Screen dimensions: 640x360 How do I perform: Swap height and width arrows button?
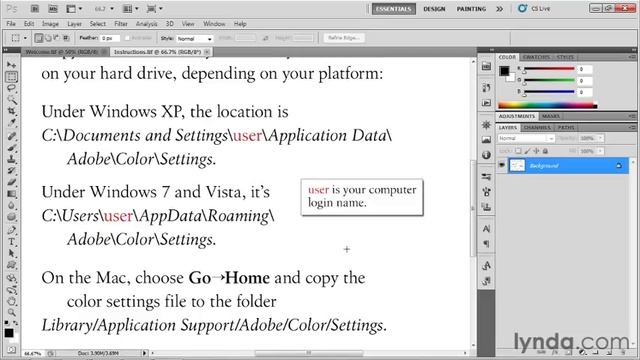coord(266,38)
